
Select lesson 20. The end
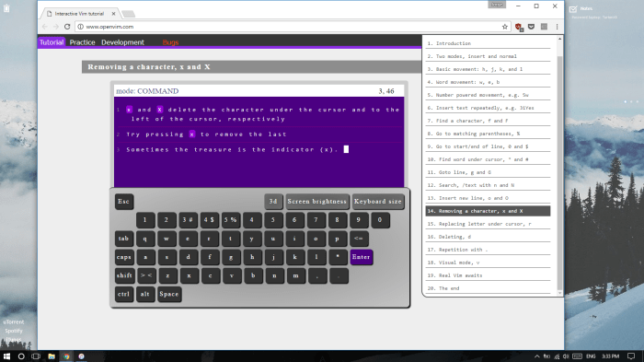click(x=488, y=288)
